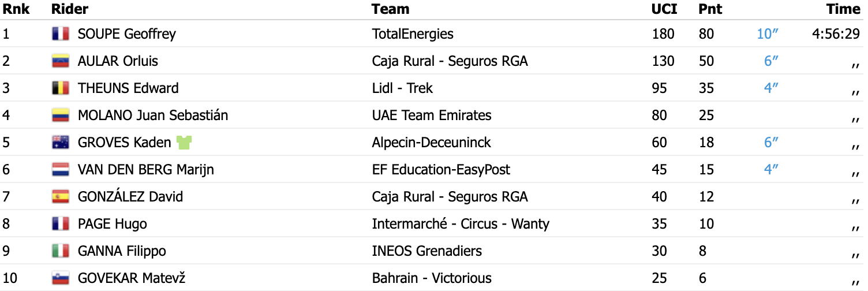
Task: Click the Venezuelan flag next to AULAR Orluis
Action: [x=60, y=61]
